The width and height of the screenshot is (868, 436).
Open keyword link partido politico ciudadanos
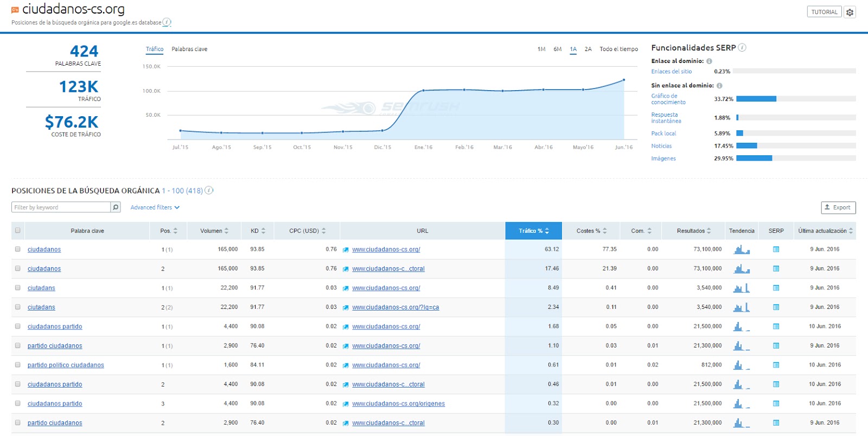[66, 365]
